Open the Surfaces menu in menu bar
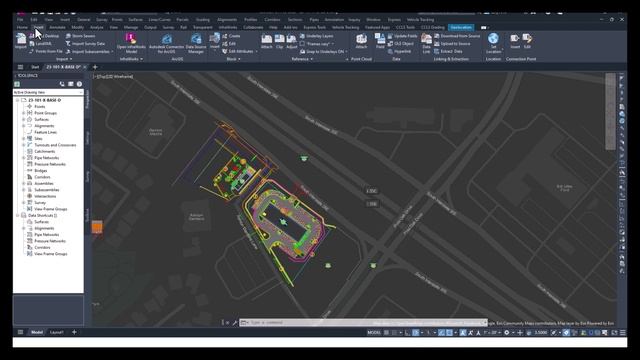The width and height of the screenshot is (640, 360). 136,20
